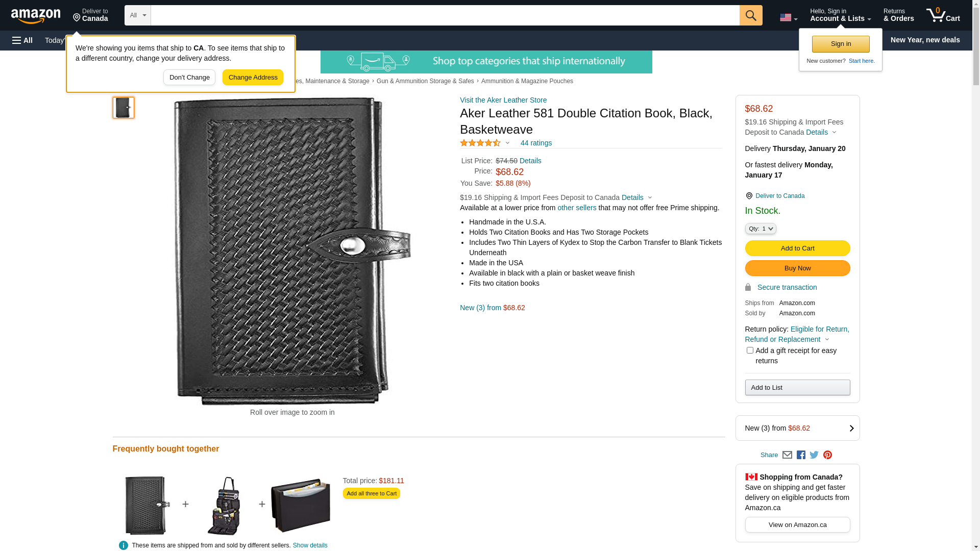Open the All hamburger menu
This screenshot has width=980, height=551.
(x=22, y=40)
